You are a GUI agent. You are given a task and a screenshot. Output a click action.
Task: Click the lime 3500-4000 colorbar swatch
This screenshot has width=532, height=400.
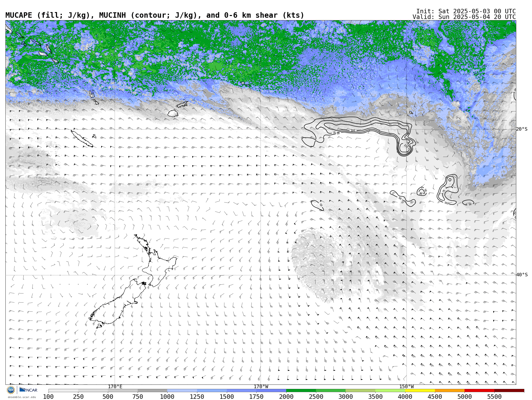pyautogui.click(x=390, y=391)
